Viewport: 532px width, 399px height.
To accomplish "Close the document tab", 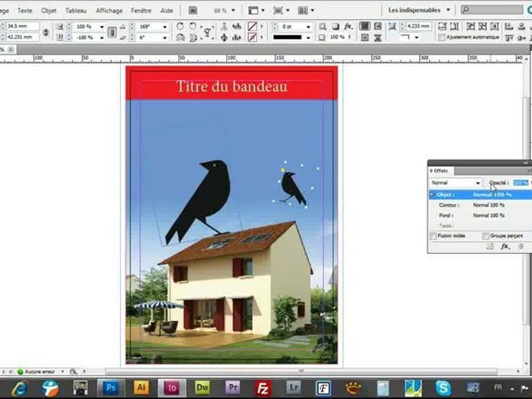I will coord(11,49).
